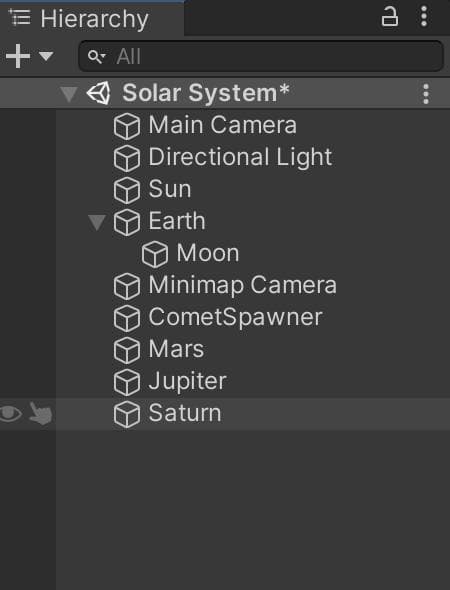Image resolution: width=450 pixels, height=590 pixels.
Task: Select the Main Camera object
Action: pyautogui.click(x=222, y=125)
